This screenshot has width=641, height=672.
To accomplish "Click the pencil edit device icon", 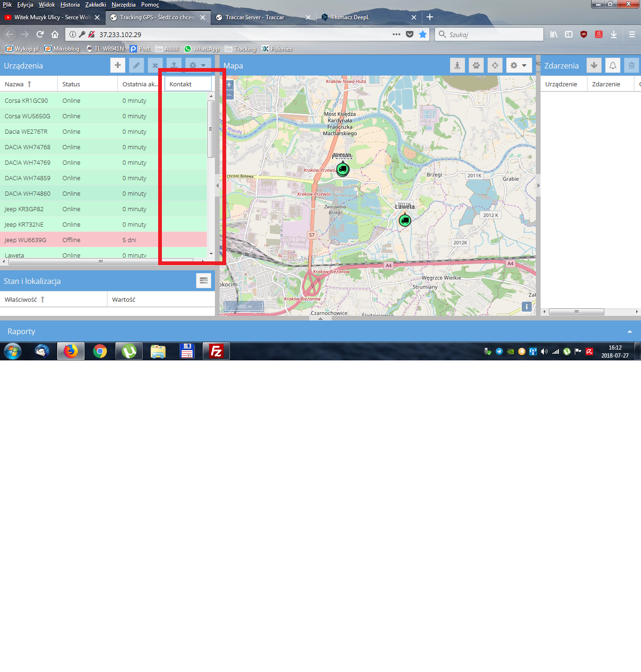I will click(137, 65).
